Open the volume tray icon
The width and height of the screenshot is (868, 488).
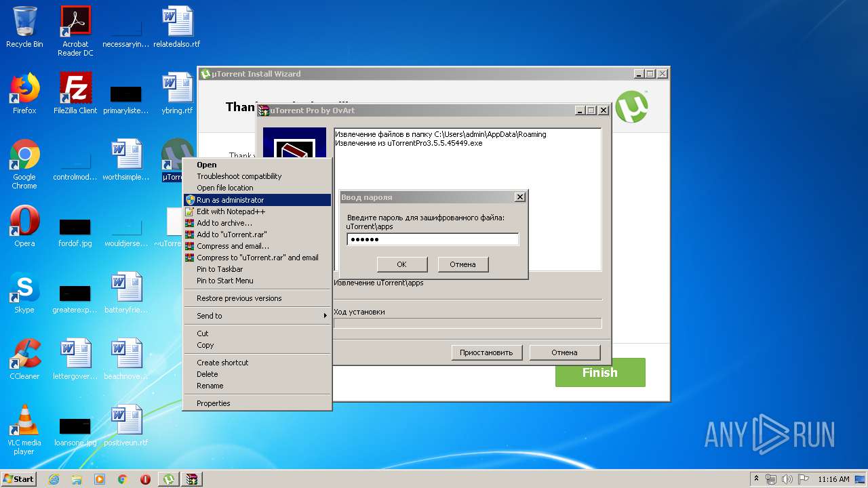pos(787,479)
